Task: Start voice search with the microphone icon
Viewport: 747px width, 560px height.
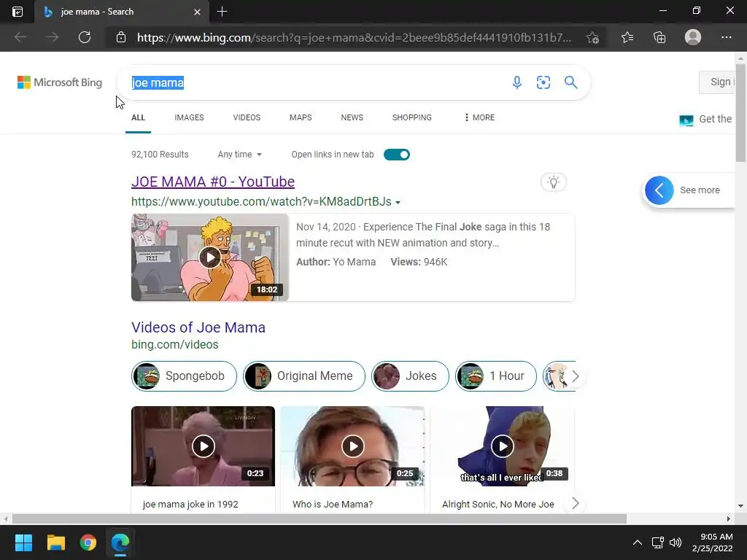Action: pos(517,82)
